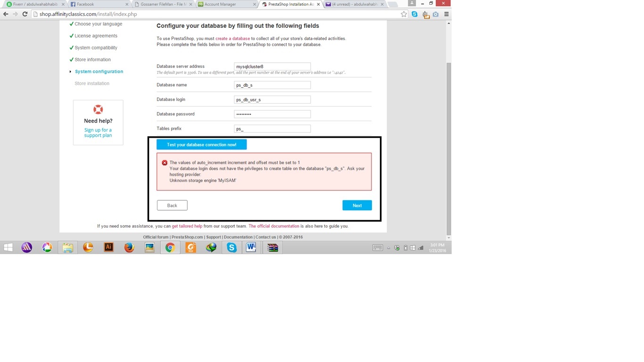644x362 pixels.
Task: Open the Official forum footer link
Action: [x=156, y=237]
